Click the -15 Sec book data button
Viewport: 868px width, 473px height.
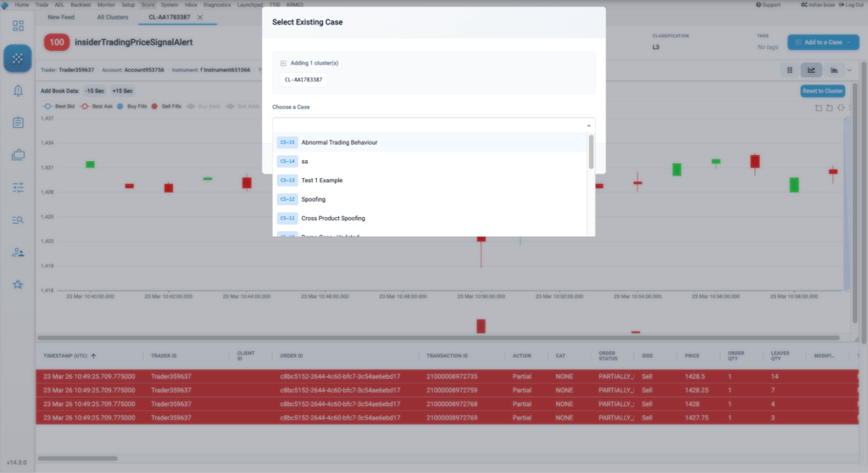[x=95, y=91]
